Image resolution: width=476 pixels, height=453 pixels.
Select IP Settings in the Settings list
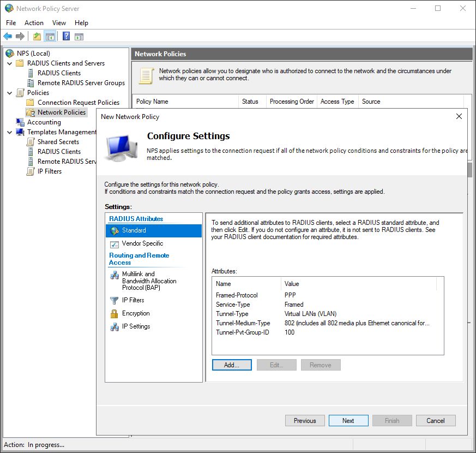pyautogui.click(x=154, y=326)
